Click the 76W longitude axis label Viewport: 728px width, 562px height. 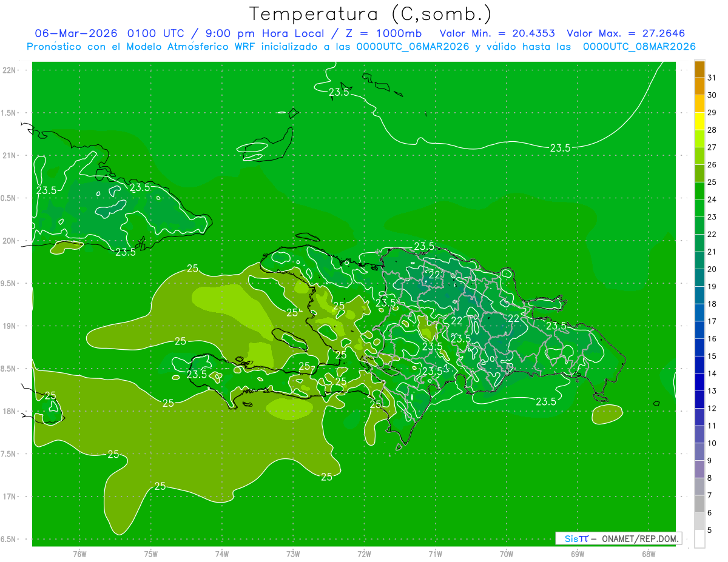point(79,554)
